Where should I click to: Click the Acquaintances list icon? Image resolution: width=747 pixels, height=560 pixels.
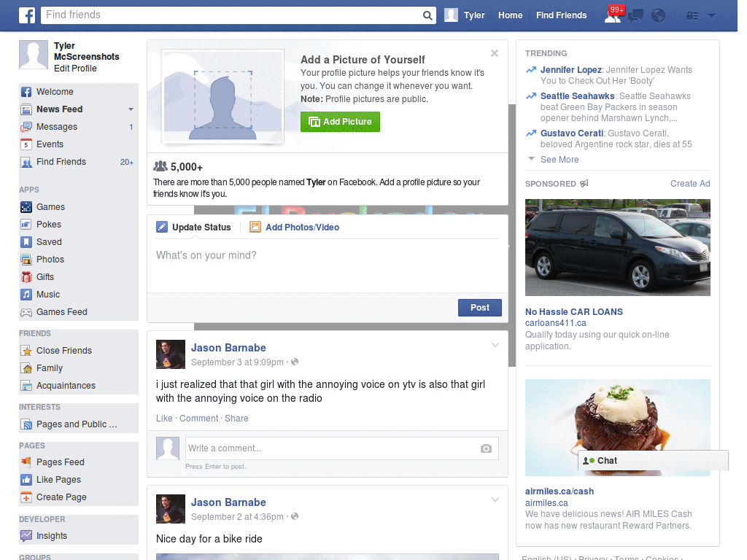point(26,386)
